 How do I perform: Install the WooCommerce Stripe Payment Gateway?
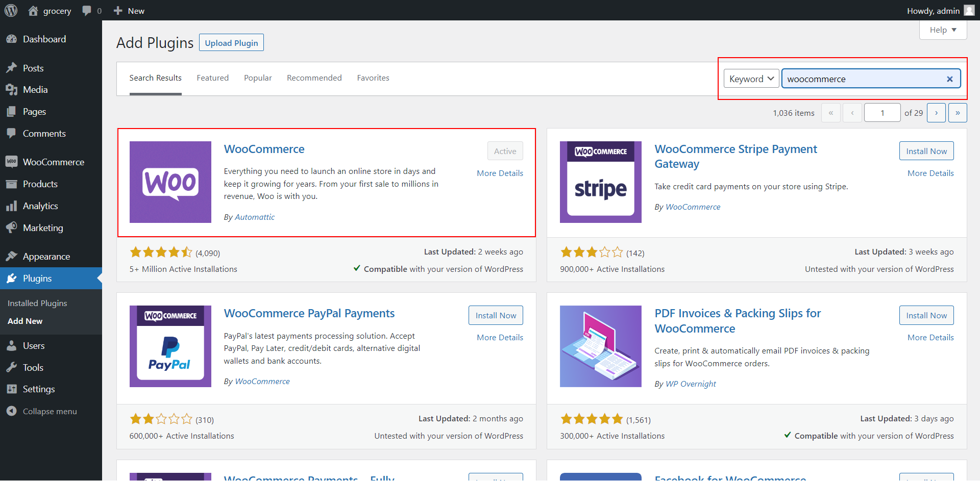pyautogui.click(x=926, y=150)
